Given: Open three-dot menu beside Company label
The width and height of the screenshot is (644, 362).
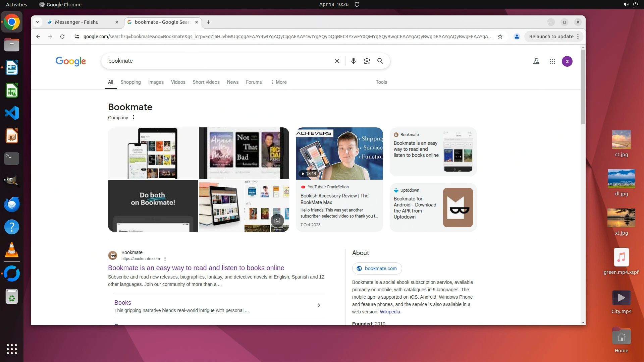Looking at the screenshot, I should pos(133,117).
